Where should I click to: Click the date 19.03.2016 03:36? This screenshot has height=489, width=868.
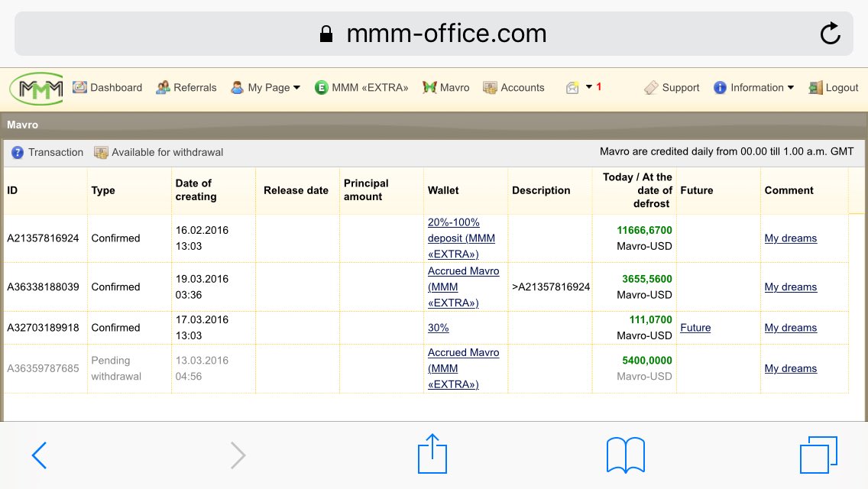(x=202, y=287)
